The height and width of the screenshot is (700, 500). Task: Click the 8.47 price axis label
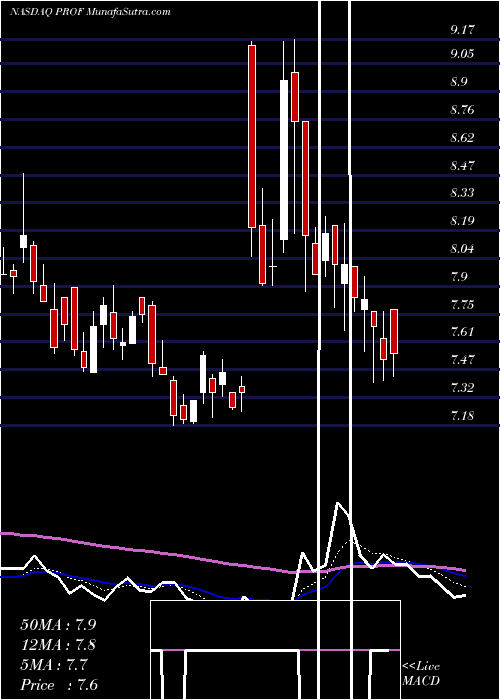click(x=462, y=166)
